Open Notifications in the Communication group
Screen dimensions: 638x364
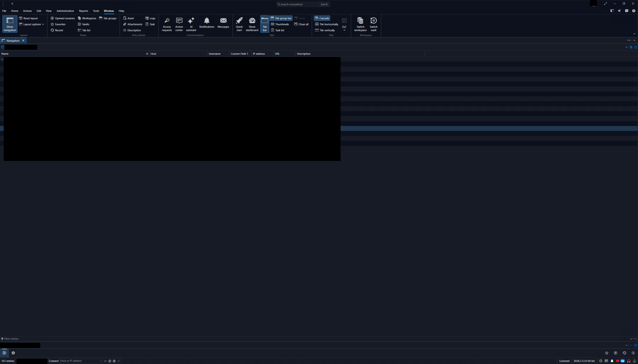click(207, 23)
